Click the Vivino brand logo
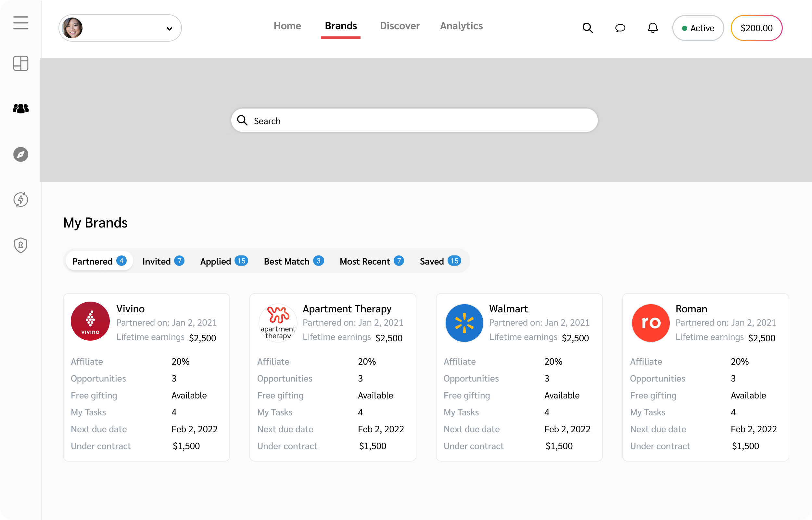812x520 pixels. [x=90, y=321]
